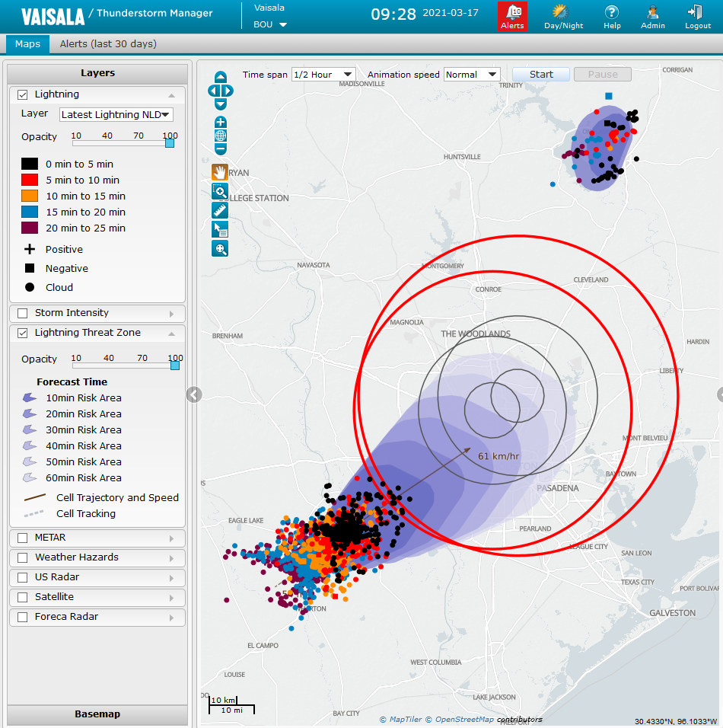Select the pan hand tool
Screen dimensions: 723x728
[220, 172]
